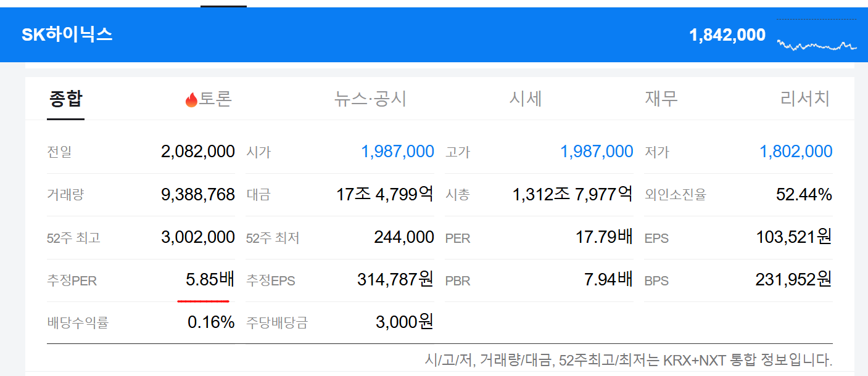The width and height of the screenshot is (868, 376).
Task: Click the current price 1,842,000
Action: point(727,35)
